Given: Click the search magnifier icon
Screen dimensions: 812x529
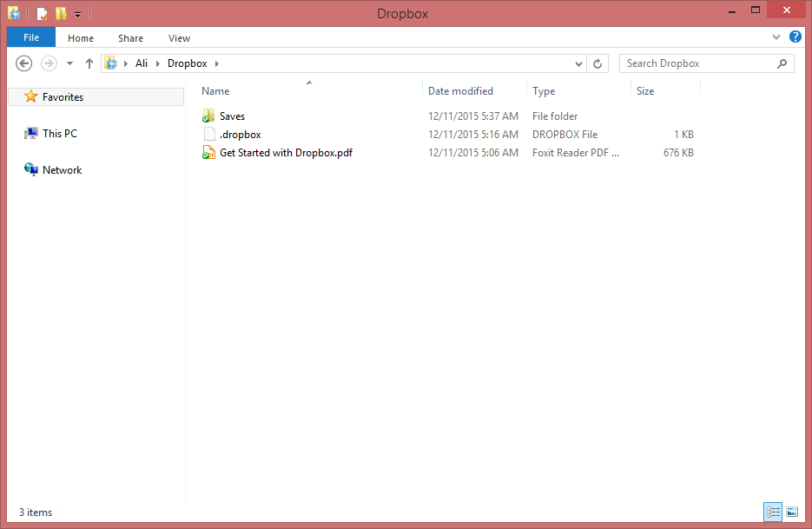Looking at the screenshot, I should click(782, 63).
